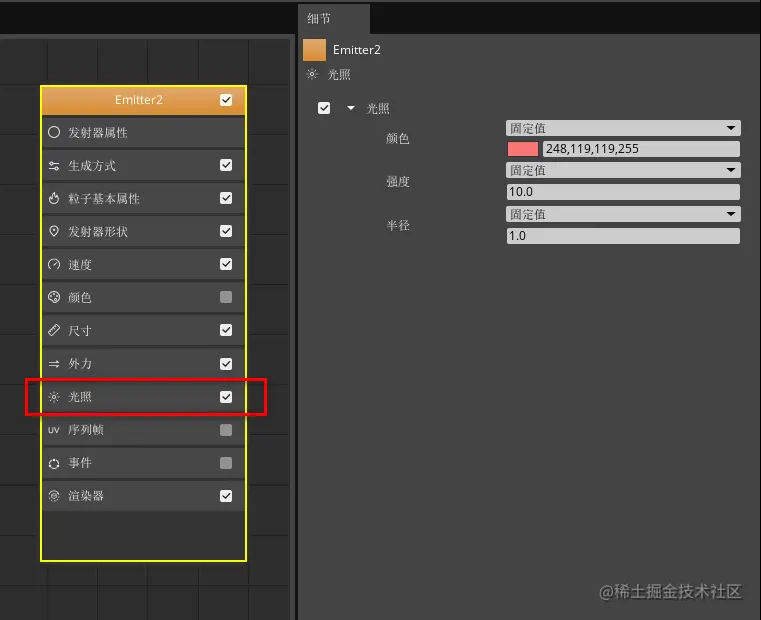761x620 pixels.
Task: Click the 粒子基本属性 flame icon
Action: coord(54,199)
